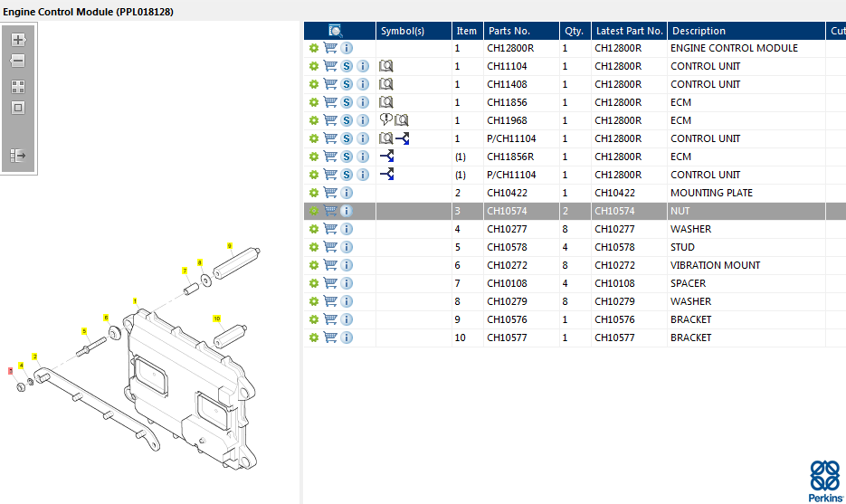Open info for CH12800R Engine Control Module
Screen dimensions: 846x504
(347, 48)
